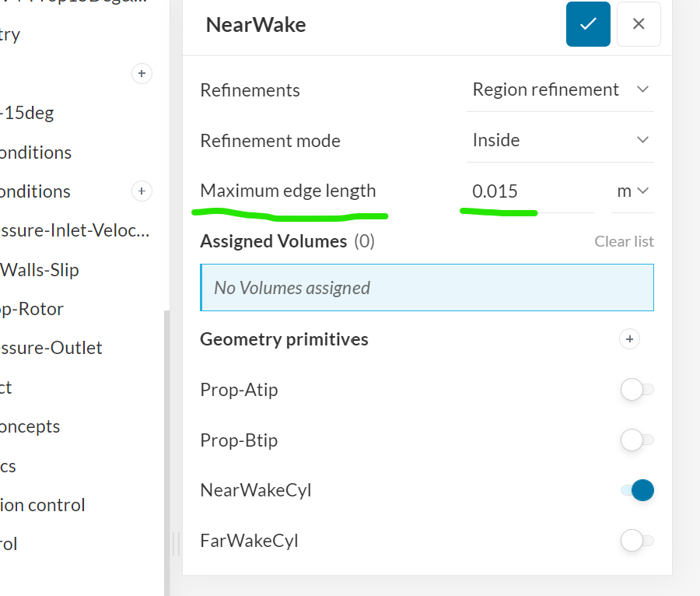Enable the Prop-Btip primitive toggle
The image size is (700, 596).
[x=637, y=440]
